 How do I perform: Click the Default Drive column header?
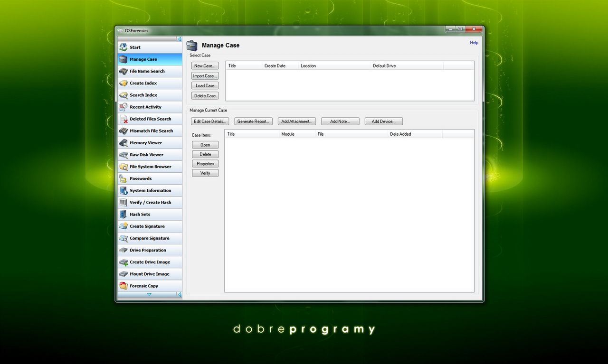pos(407,66)
